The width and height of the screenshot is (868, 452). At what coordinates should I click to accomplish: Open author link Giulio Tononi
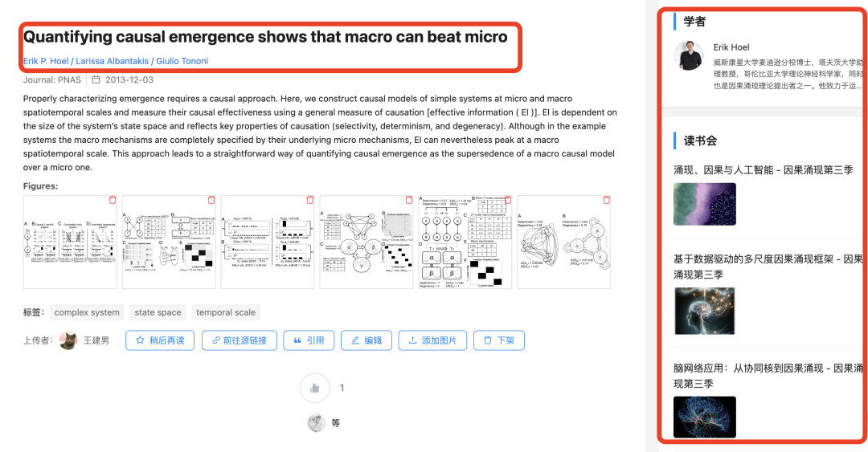coord(184,61)
